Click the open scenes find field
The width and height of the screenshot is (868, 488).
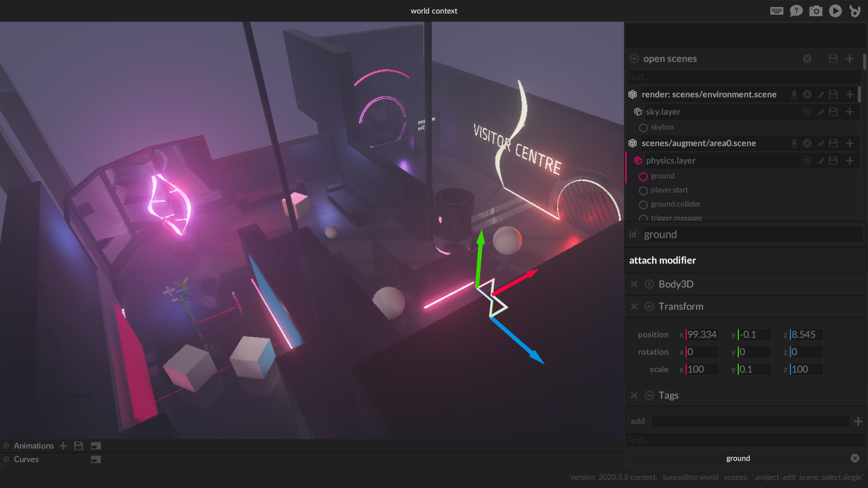click(x=743, y=77)
